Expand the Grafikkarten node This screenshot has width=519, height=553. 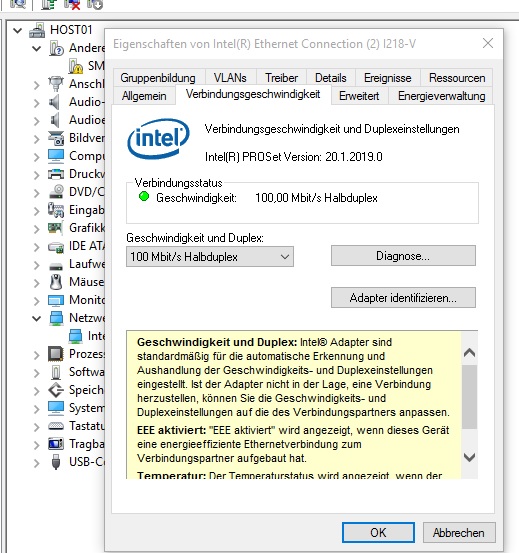click(37, 229)
